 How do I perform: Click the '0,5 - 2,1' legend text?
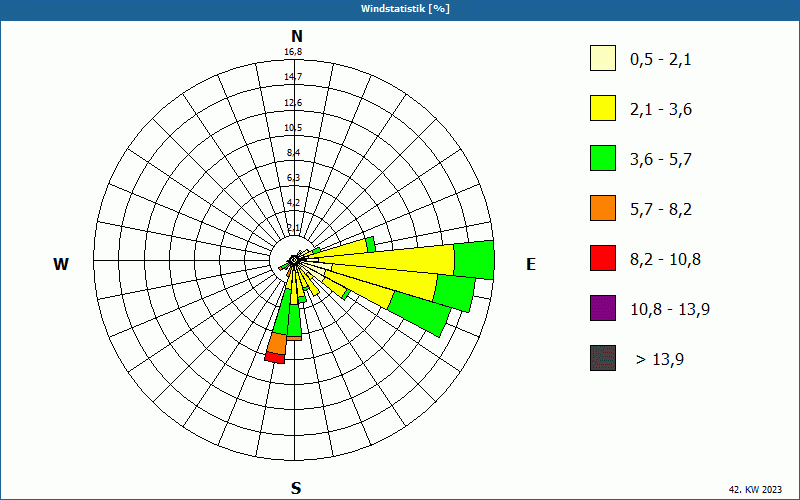(661, 60)
